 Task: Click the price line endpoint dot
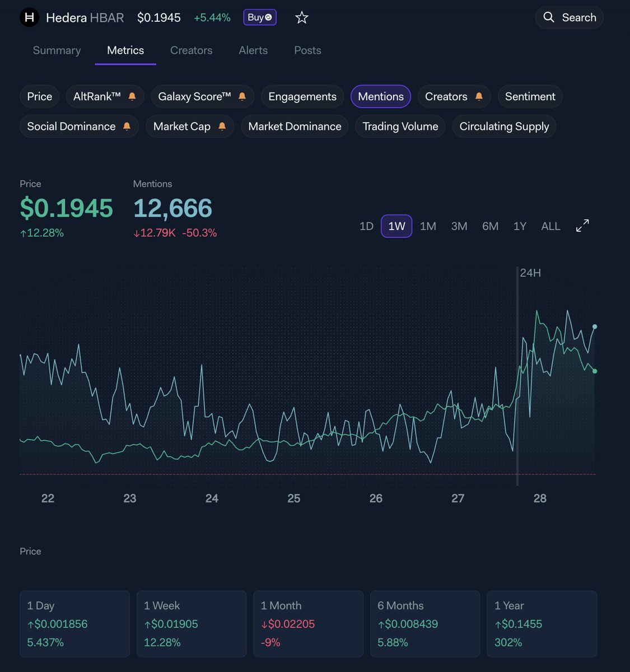click(x=595, y=371)
